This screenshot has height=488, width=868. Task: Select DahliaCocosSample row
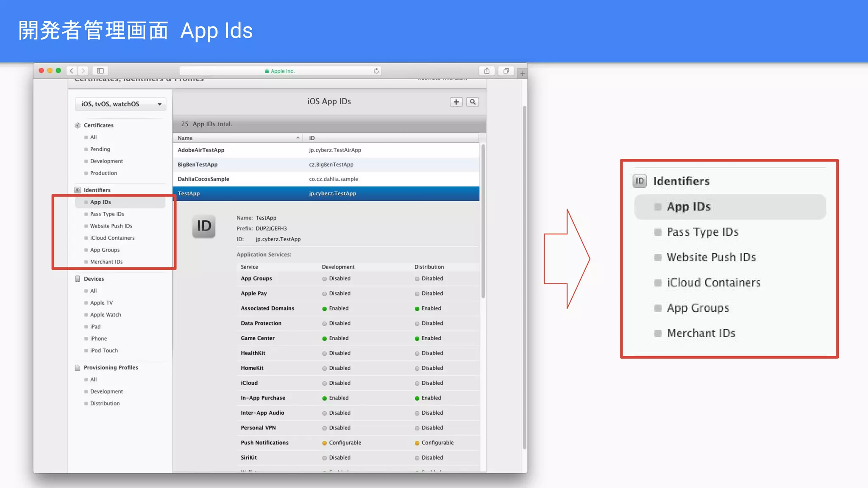(x=326, y=179)
